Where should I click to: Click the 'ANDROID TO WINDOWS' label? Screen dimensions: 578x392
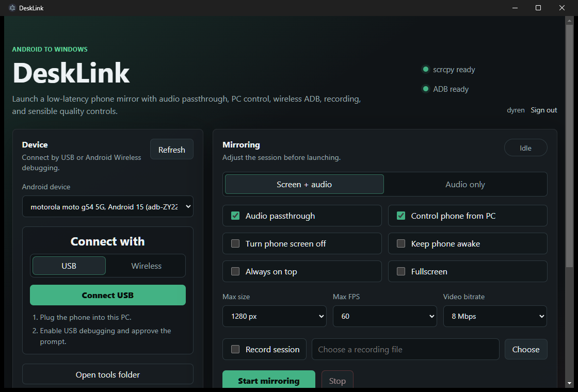pos(50,49)
